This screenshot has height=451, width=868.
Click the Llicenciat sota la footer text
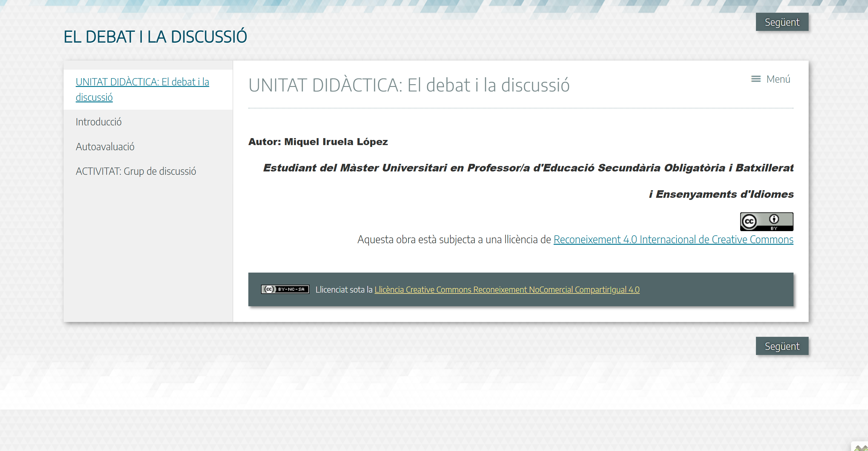click(344, 290)
